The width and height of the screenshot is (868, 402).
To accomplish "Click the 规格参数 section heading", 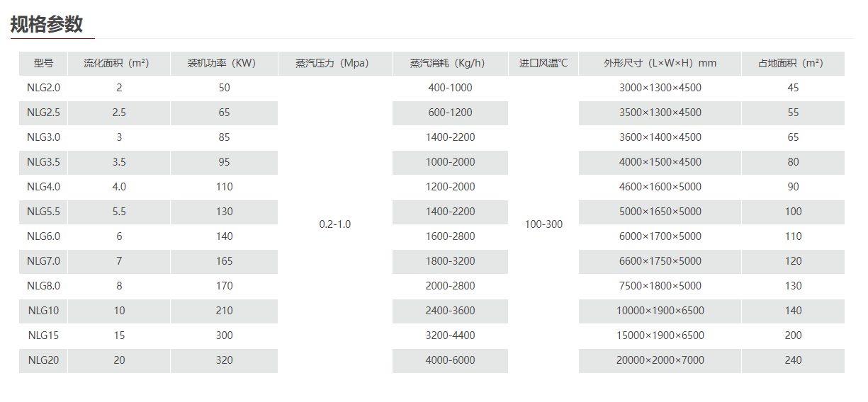I will pyautogui.click(x=47, y=25).
